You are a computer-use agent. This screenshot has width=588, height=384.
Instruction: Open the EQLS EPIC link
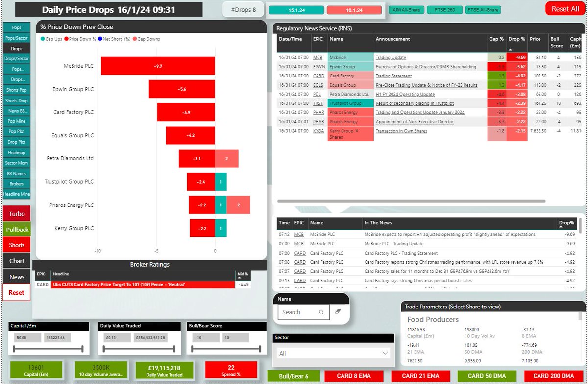(318, 85)
